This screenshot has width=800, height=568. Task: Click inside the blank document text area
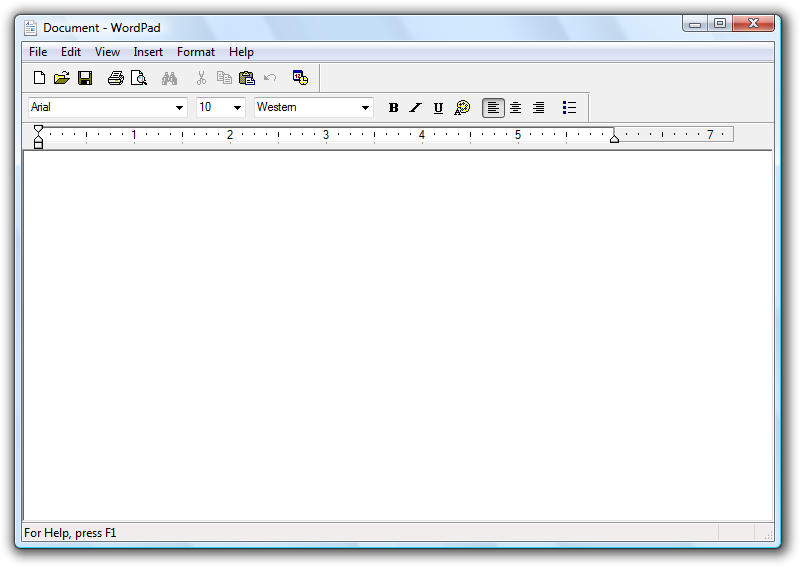pyautogui.click(x=398, y=336)
